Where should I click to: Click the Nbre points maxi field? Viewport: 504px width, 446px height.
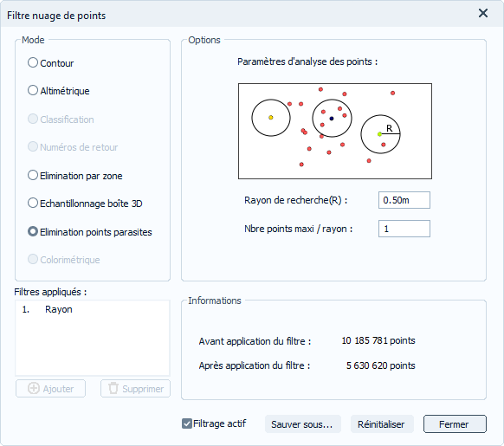point(404,229)
